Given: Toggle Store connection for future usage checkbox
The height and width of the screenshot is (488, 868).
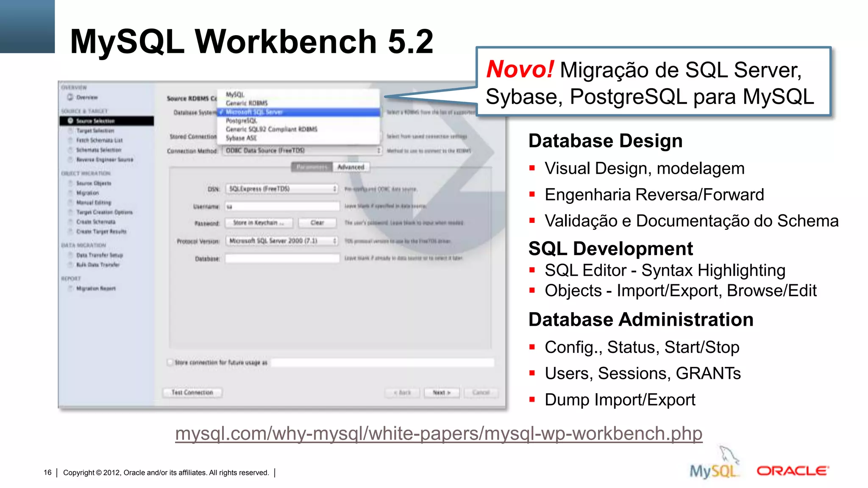Looking at the screenshot, I should pos(170,362).
